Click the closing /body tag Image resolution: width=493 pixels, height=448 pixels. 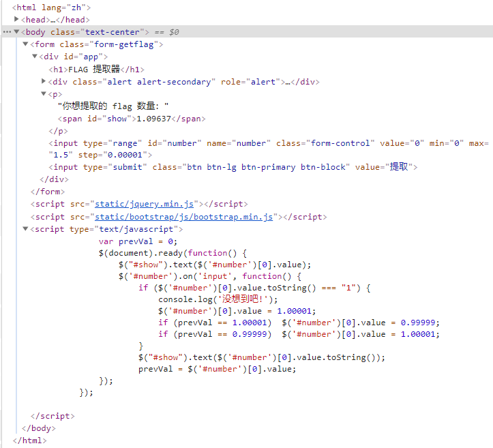coord(39,428)
